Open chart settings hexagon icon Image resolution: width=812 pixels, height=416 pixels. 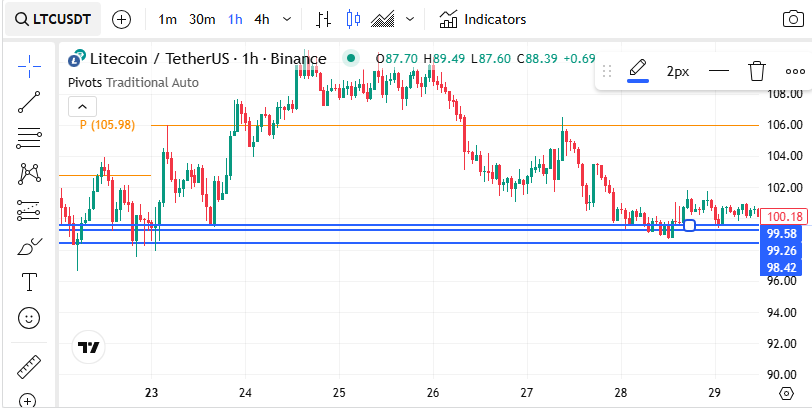(x=786, y=394)
